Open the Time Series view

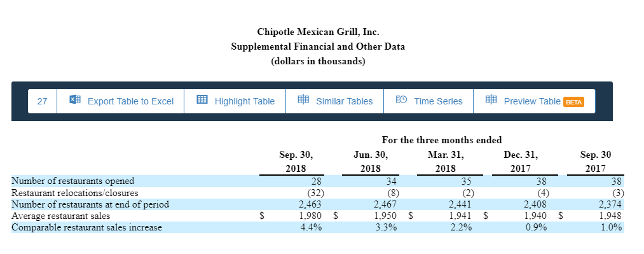pos(428,101)
